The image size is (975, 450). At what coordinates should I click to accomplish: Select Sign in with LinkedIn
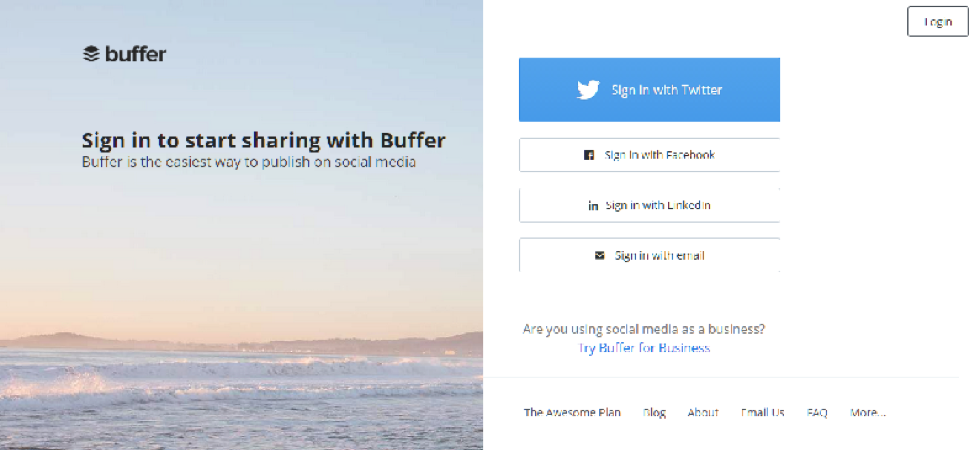[x=649, y=205]
